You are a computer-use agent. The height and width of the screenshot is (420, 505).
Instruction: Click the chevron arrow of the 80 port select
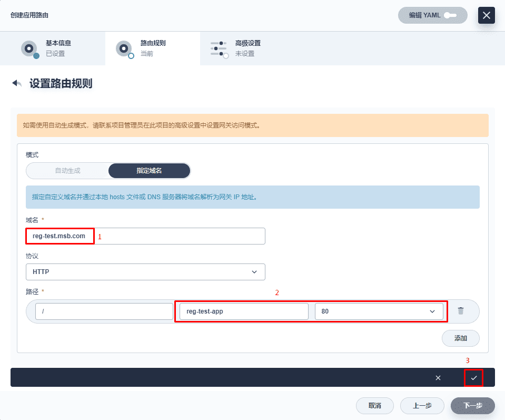pos(432,311)
